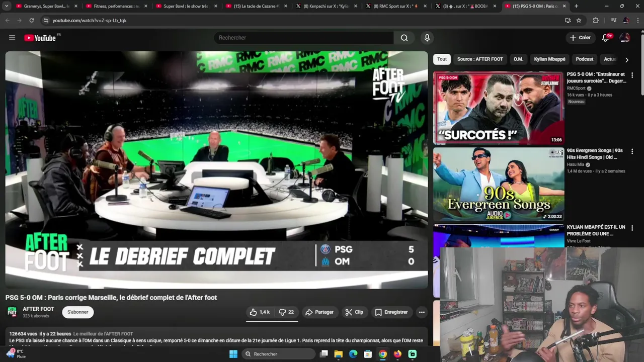Click the Partager share button
644x362 pixels.
(319, 312)
